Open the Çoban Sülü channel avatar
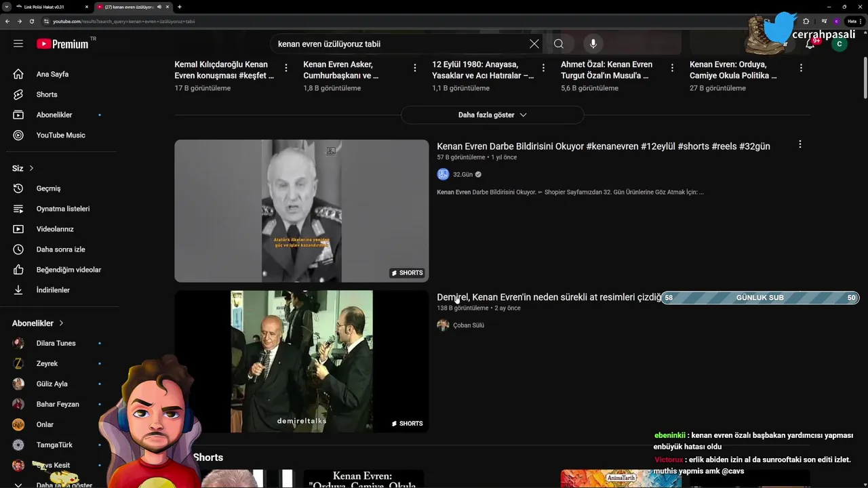 (x=443, y=325)
